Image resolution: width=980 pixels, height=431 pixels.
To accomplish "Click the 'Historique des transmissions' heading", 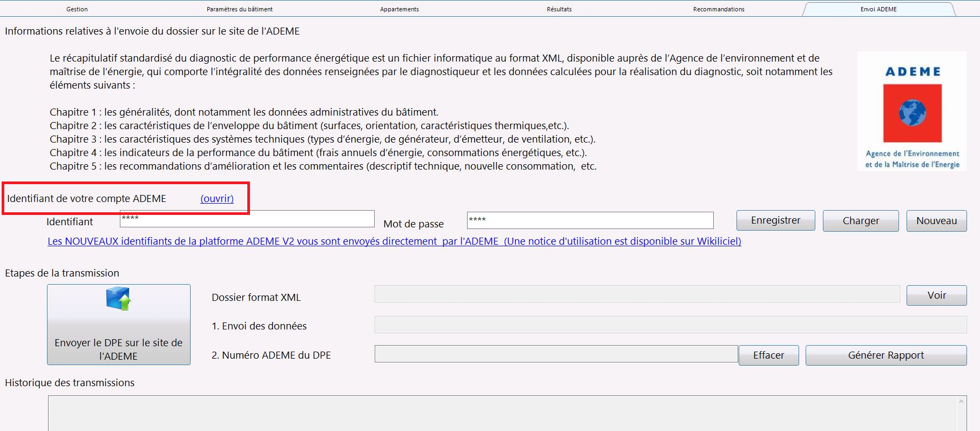I will (70, 382).
